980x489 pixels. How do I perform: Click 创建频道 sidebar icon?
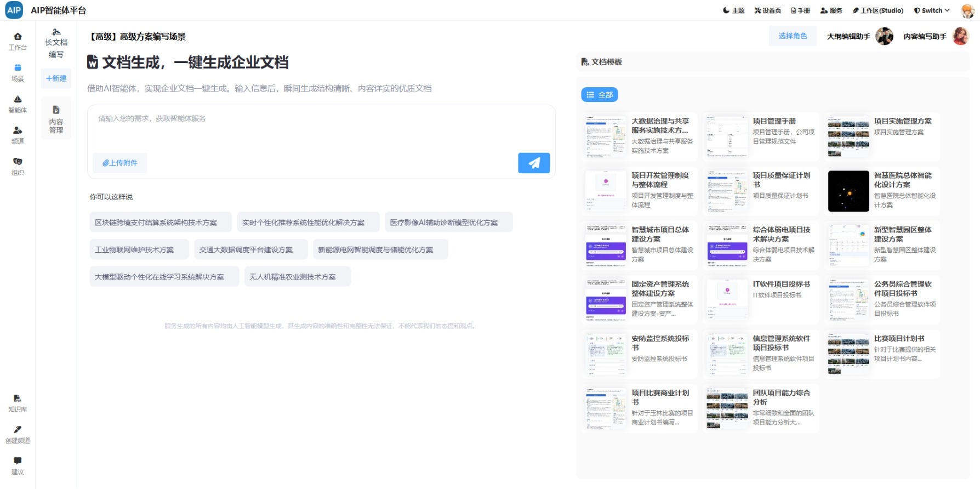pyautogui.click(x=18, y=434)
